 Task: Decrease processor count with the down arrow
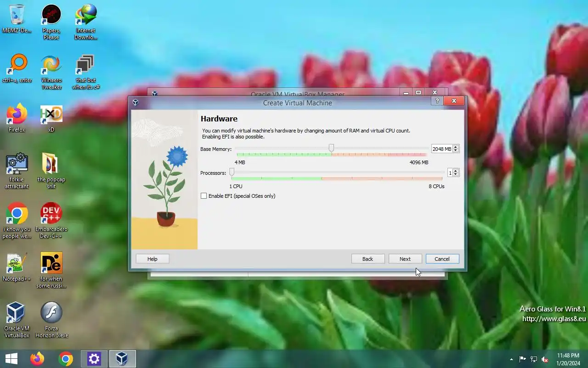point(456,175)
